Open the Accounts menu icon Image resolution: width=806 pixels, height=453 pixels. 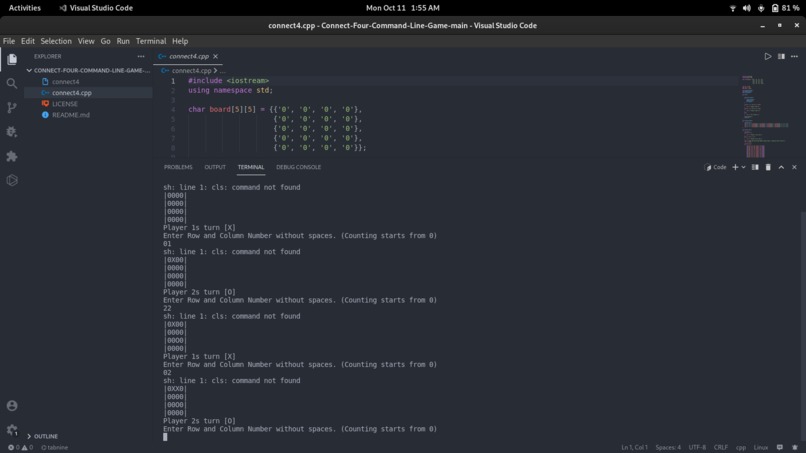(x=12, y=406)
